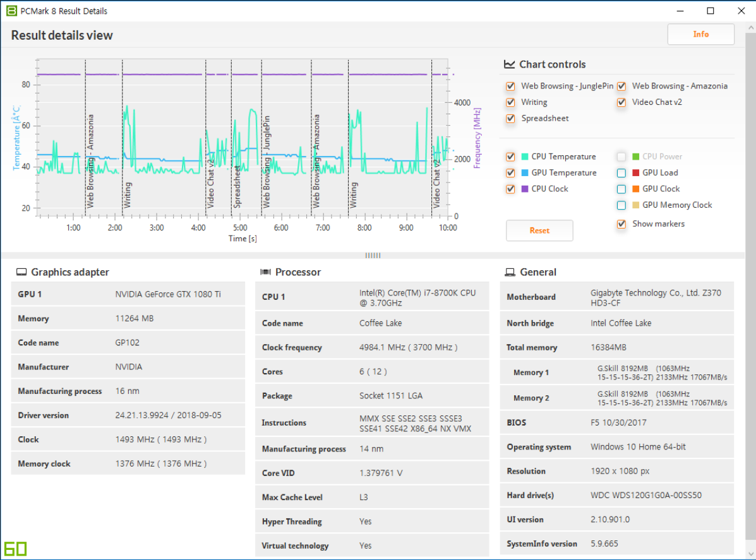The image size is (756, 560).
Task: Click GPU clock value "1493 MHz ( 1493 MHz )"
Action: 161,439
